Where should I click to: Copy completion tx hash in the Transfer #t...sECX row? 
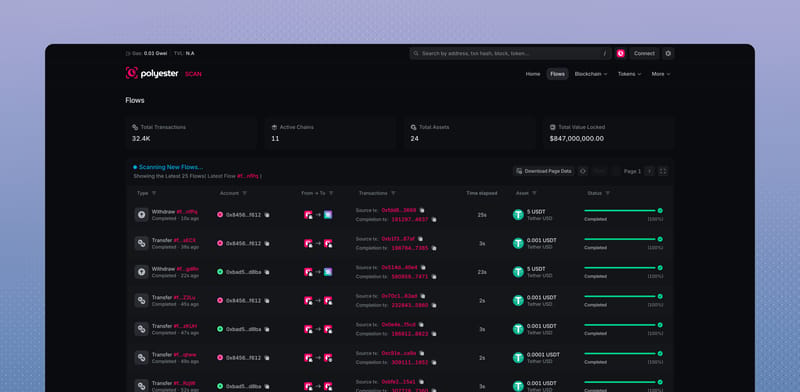(434, 248)
